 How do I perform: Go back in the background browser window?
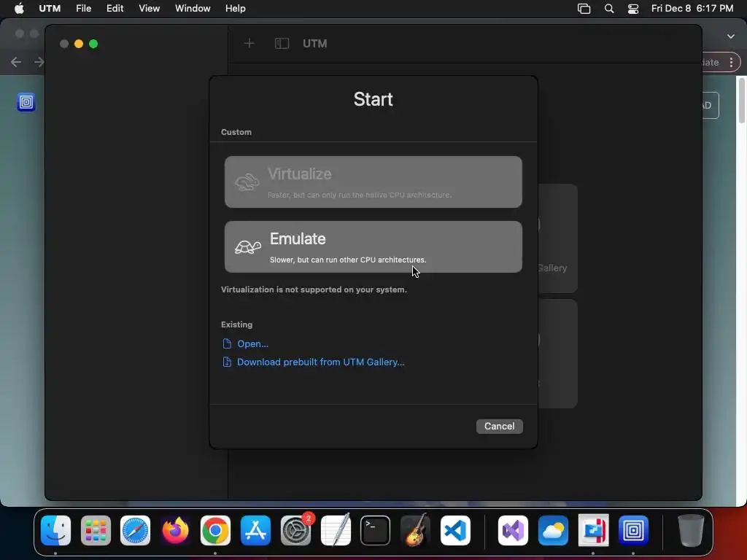[x=16, y=62]
